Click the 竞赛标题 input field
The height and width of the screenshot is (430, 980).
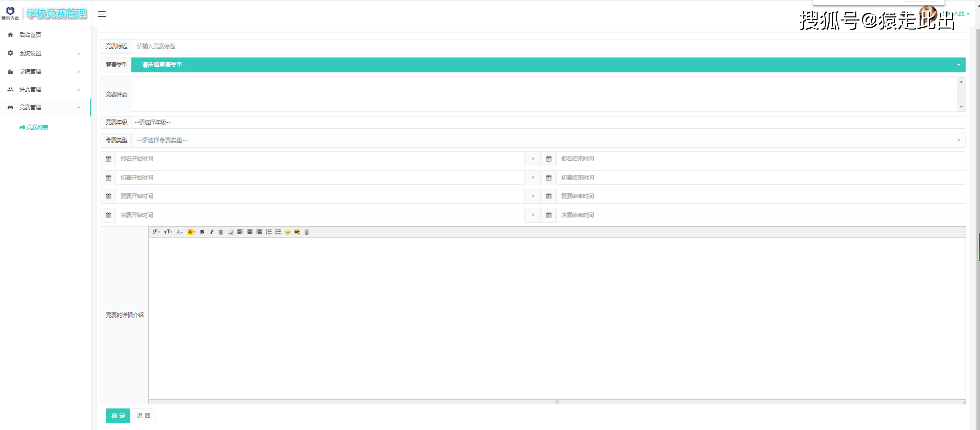[548, 46]
